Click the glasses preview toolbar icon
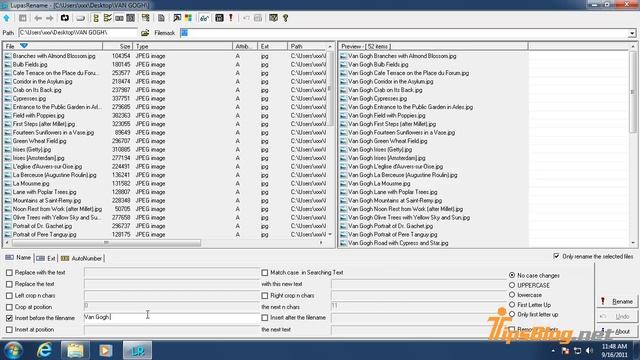 coord(204,18)
